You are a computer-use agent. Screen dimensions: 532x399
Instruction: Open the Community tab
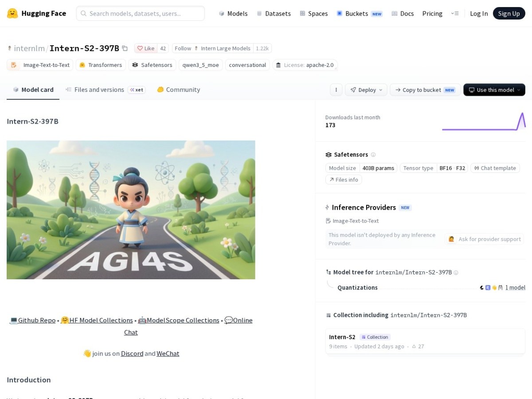pos(178,90)
